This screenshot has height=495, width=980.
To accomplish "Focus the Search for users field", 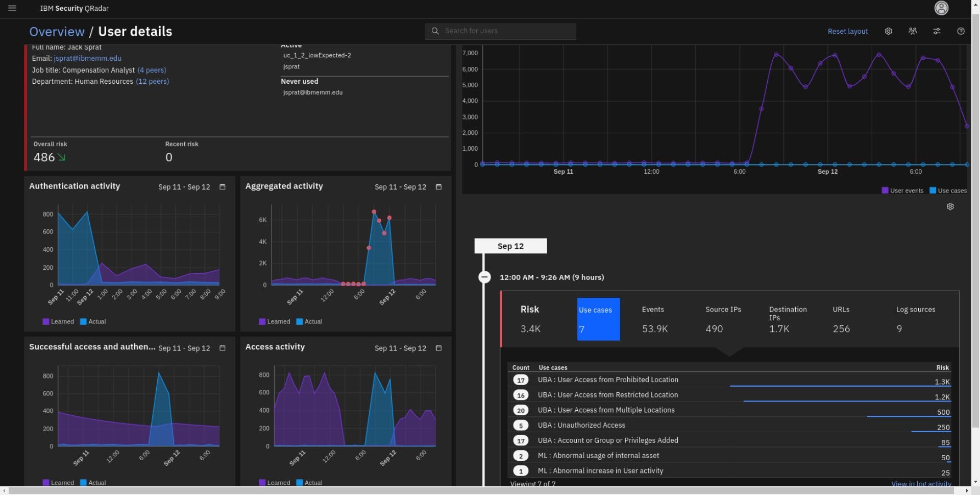I will (x=500, y=31).
